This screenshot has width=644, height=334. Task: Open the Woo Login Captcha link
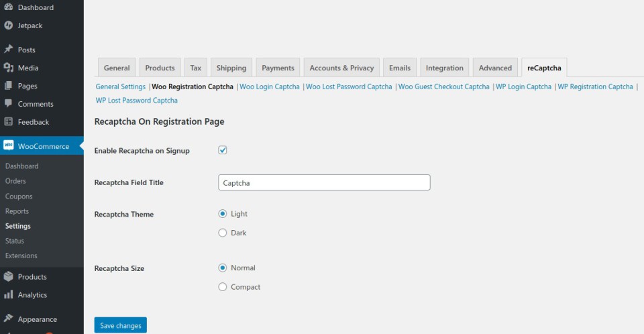[270, 87]
